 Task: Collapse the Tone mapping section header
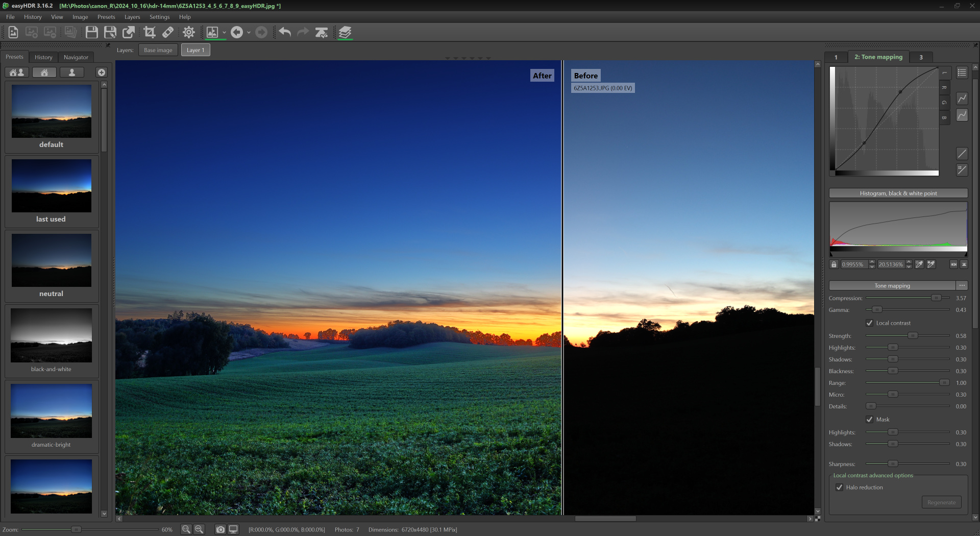pos(892,285)
